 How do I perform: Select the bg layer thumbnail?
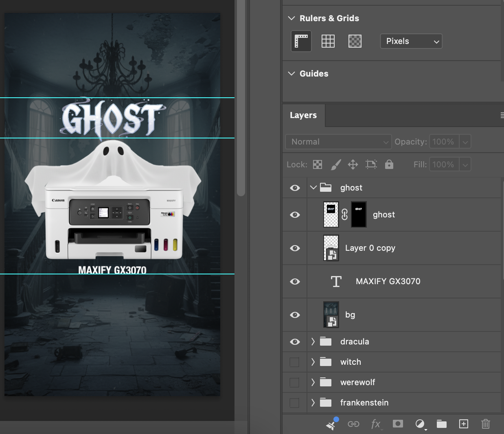pos(331,315)
